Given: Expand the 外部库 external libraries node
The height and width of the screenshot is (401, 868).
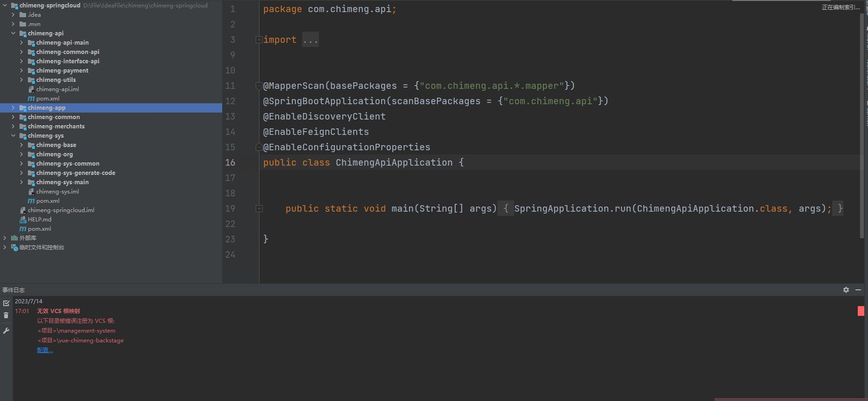Looking at the screenshot, I should 5,238.
